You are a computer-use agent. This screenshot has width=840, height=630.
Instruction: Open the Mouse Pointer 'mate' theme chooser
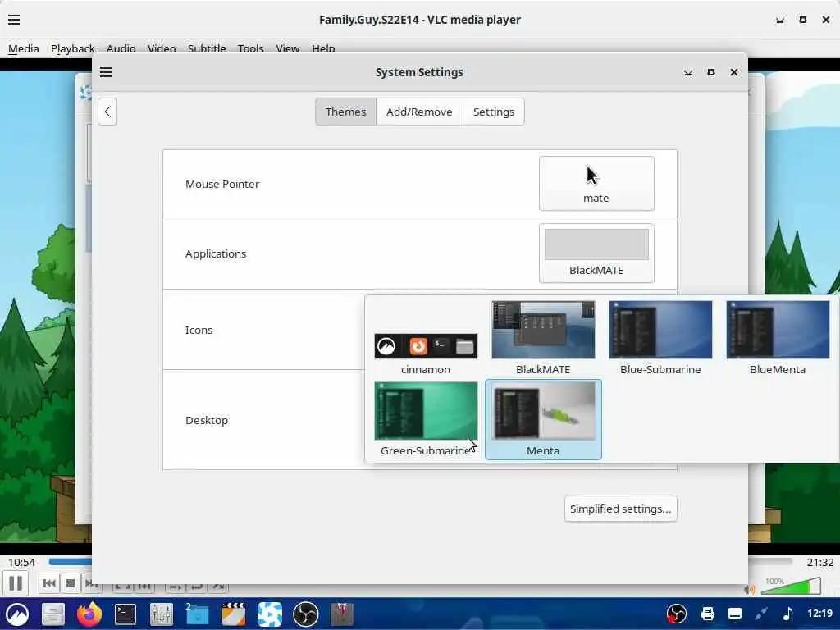pos(596,184)
